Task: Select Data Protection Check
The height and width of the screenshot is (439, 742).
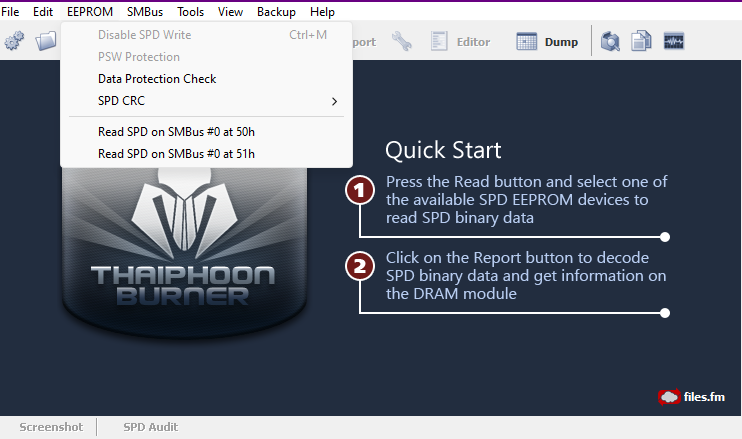Action: tap(206, 79)
